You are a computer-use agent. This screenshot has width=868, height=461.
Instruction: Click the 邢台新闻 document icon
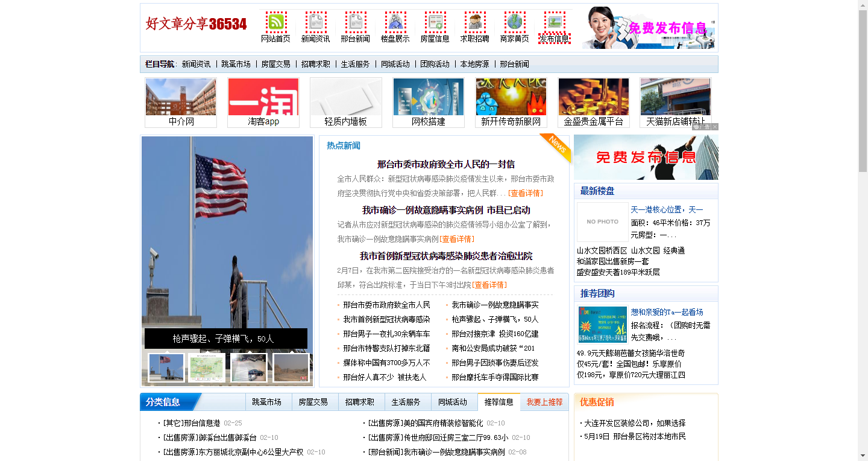click(356, 22)
